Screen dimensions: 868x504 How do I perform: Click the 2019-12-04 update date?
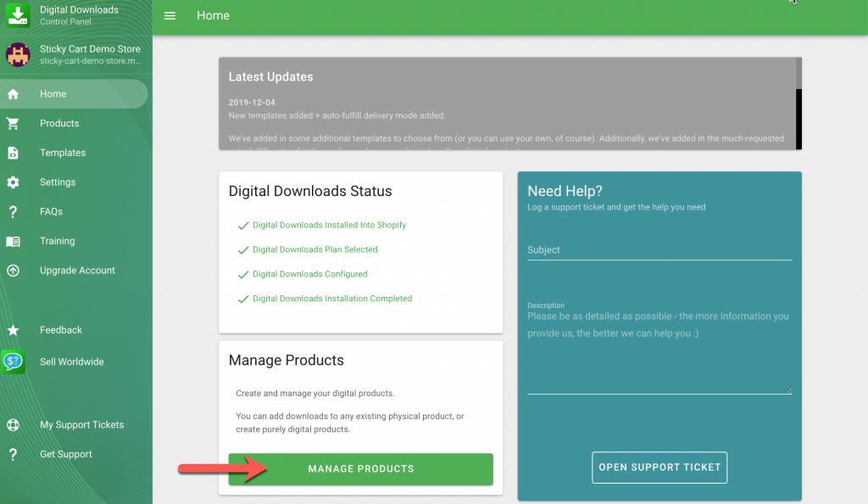pos(252,103)
